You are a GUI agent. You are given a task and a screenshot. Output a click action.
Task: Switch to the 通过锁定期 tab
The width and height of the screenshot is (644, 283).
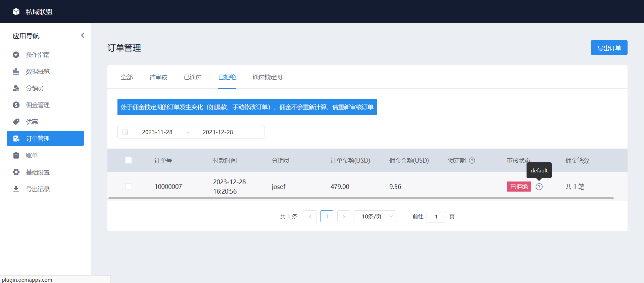[267, 77]
